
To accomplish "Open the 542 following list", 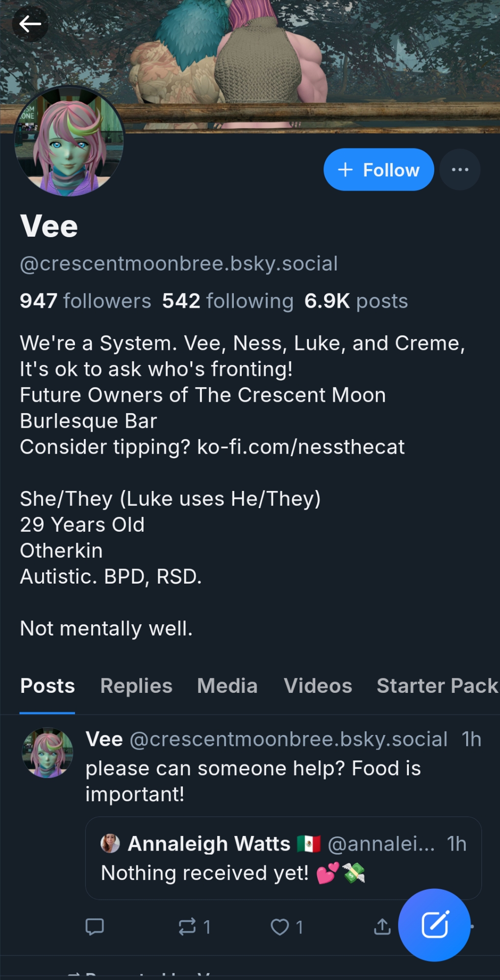I will click(228, 301).
